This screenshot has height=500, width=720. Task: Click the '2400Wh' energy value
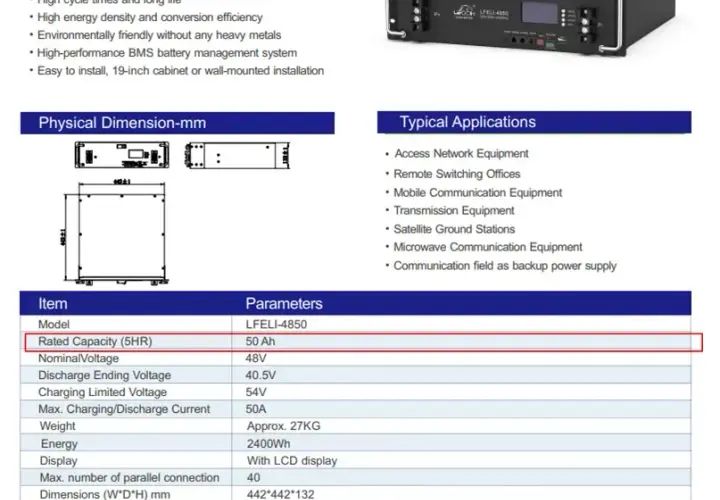269,444
